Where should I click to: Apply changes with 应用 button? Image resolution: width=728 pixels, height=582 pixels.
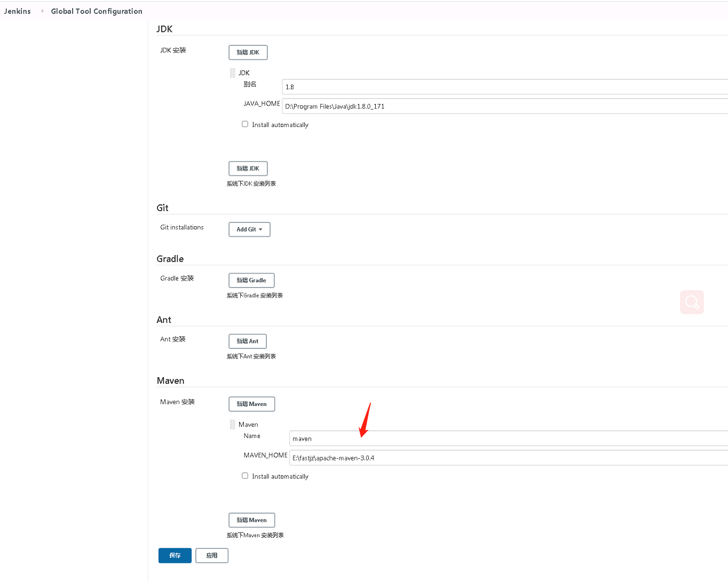(x=212, y=555)
